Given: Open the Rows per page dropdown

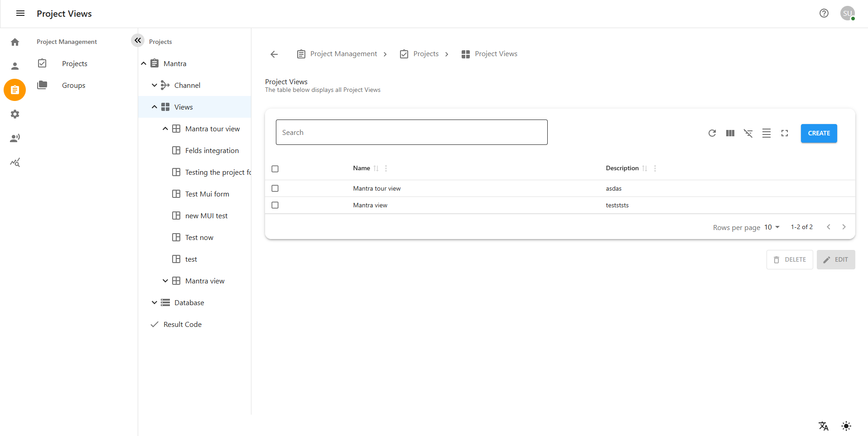Looking at the screenshot, I should click(x=772, y=227).
